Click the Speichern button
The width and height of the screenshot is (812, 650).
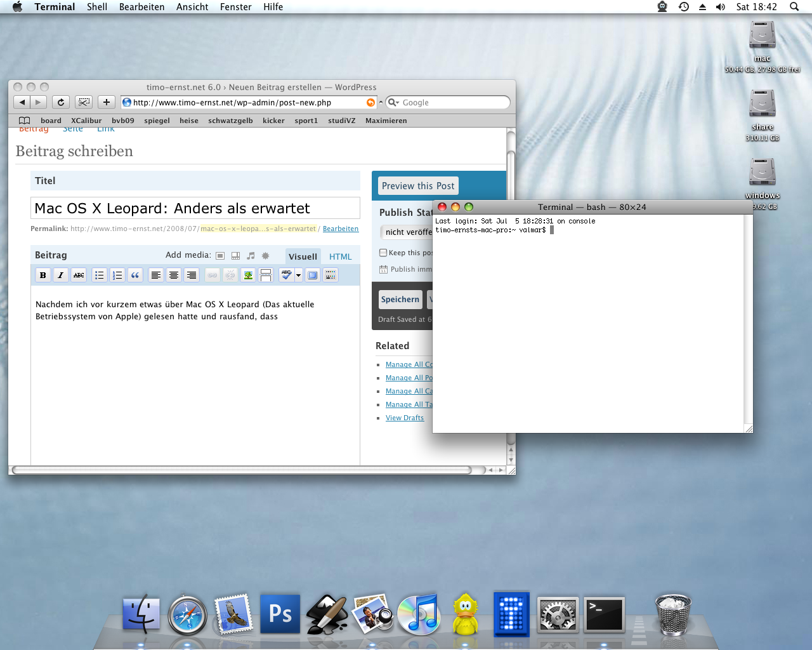(400, 299)
